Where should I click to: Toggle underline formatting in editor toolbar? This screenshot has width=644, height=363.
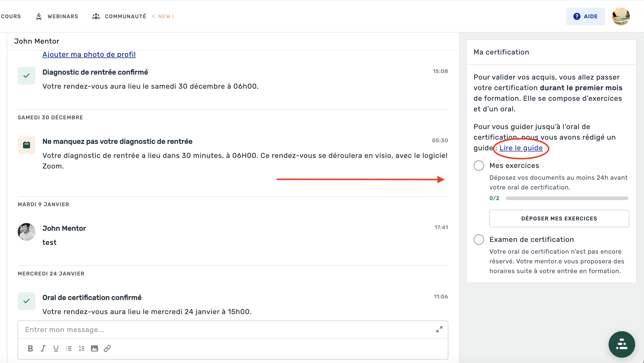[56, 348]
